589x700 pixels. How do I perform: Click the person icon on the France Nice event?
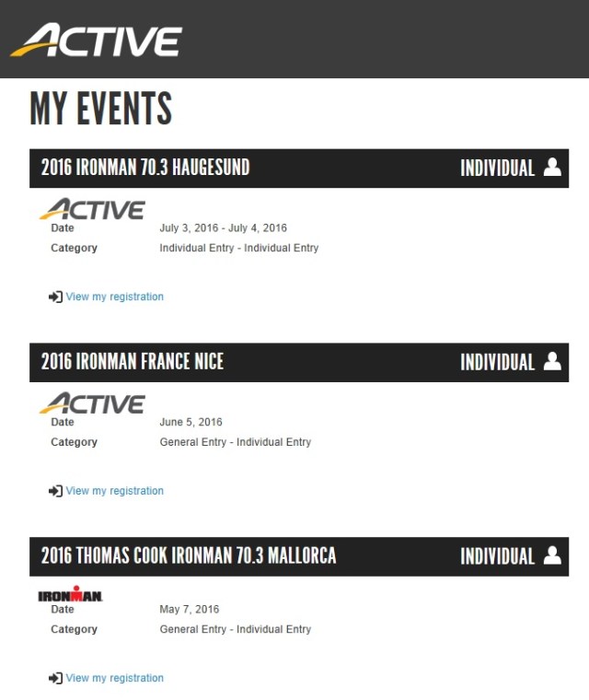pyautogui.click(x=552, y=362)
